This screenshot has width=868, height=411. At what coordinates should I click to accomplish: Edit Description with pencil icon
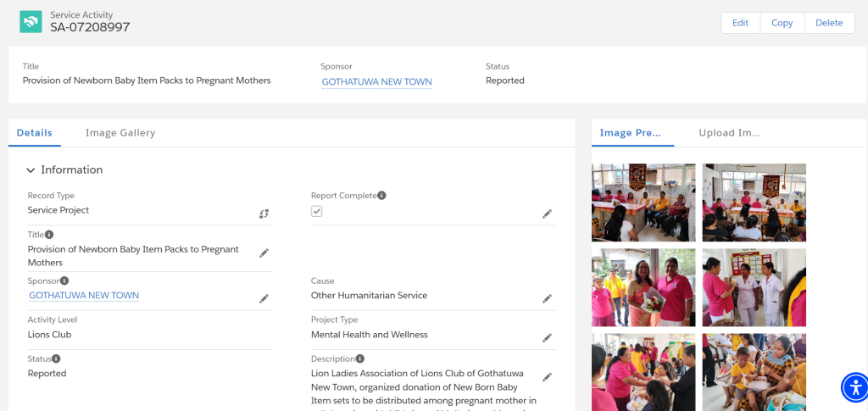tap(547, 377)
